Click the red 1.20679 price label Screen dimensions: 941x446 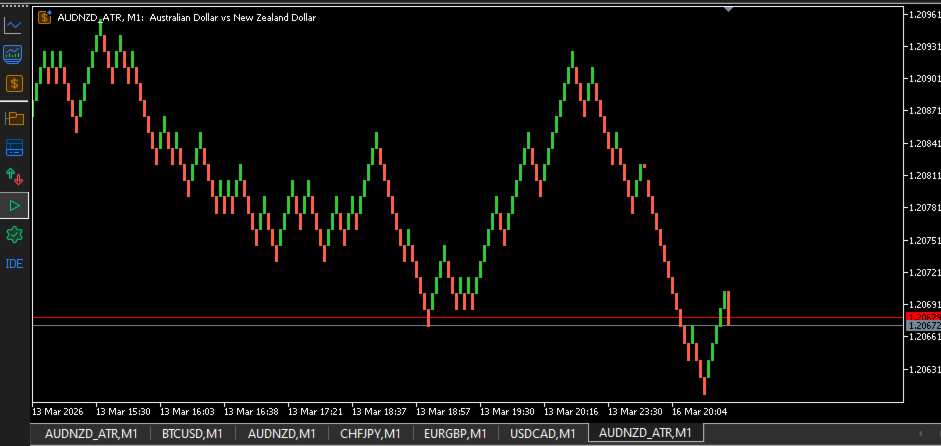coord(923,317)
